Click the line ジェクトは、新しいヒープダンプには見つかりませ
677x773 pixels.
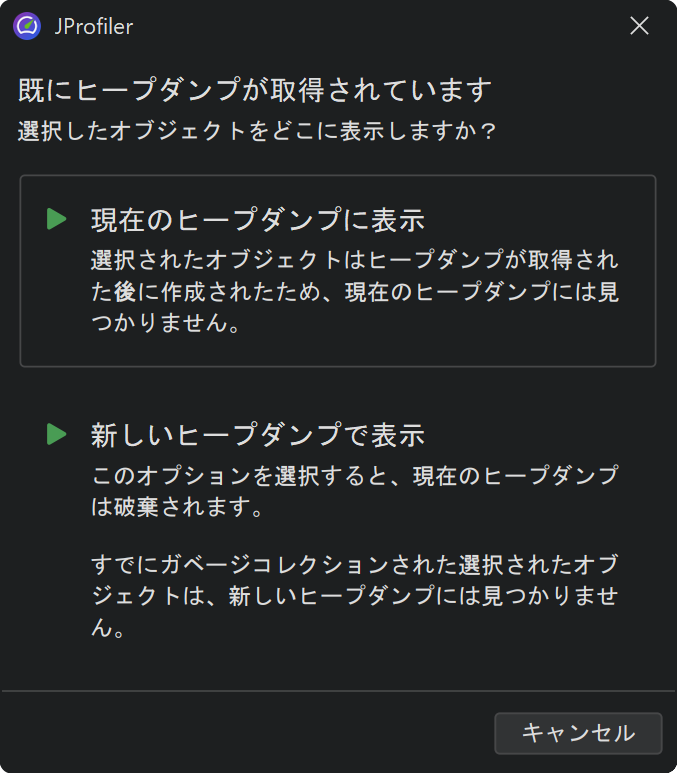[x=355, y=597]
